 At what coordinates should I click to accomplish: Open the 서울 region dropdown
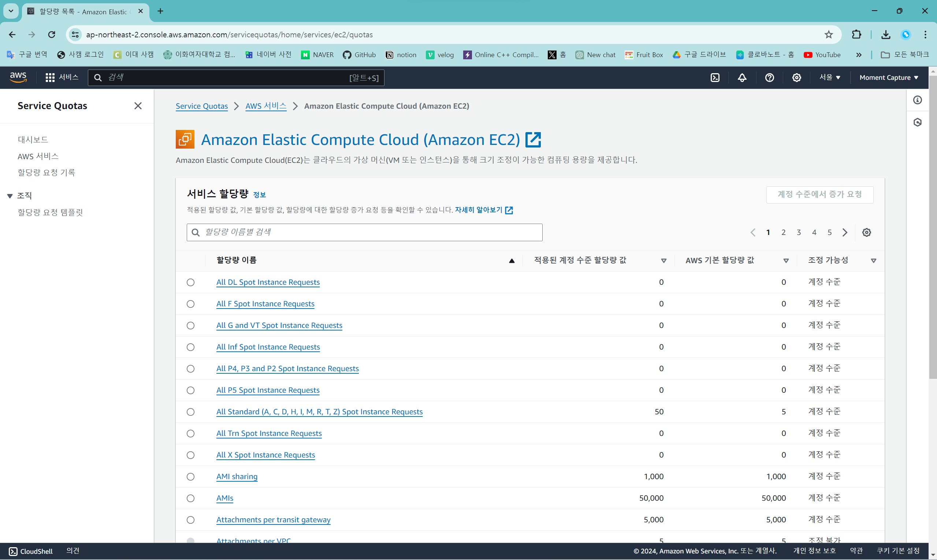tap(829, 78)
